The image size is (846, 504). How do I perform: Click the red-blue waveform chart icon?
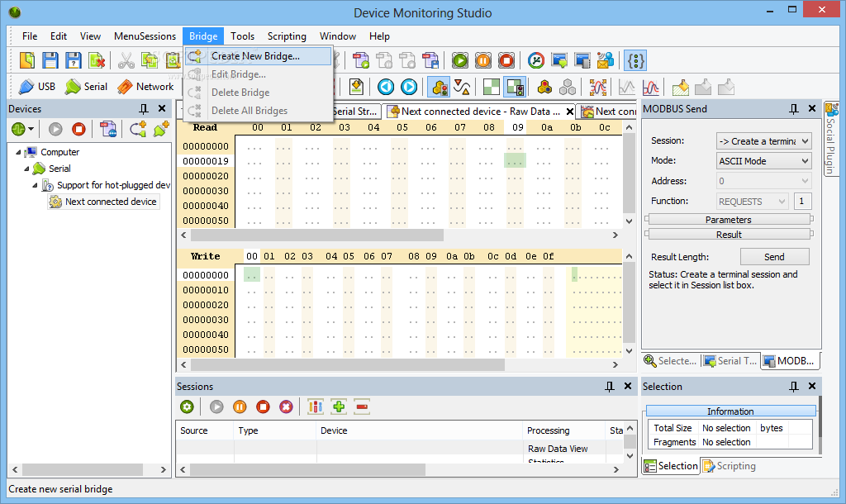coord(651,87)
